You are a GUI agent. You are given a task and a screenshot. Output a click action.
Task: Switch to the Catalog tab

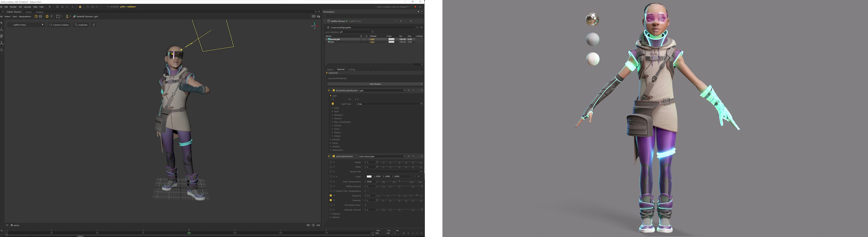pos(39,12)
